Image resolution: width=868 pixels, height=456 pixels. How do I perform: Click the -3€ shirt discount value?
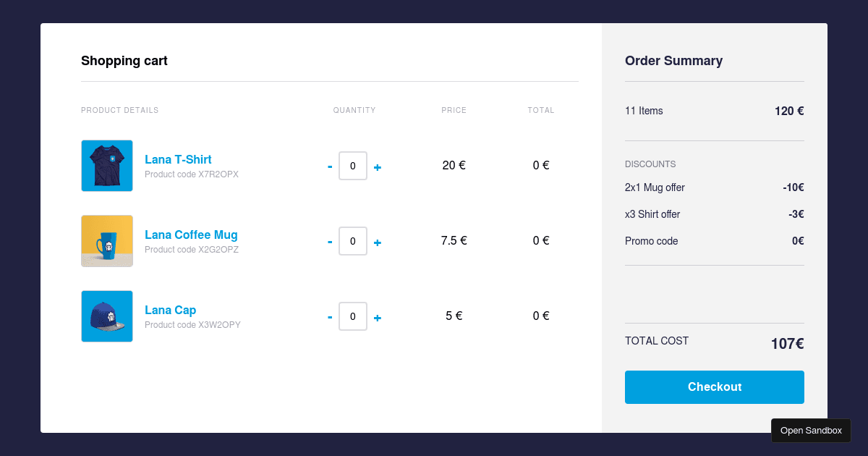click(796, 214)
